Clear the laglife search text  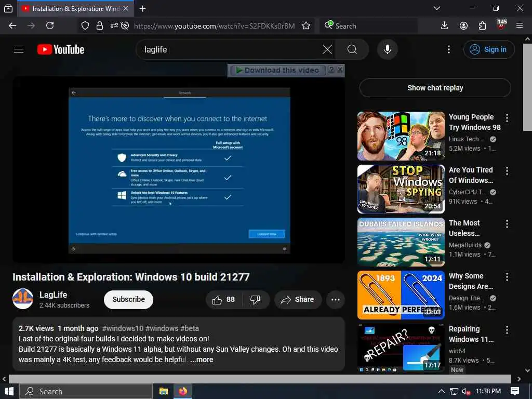[x=327, y=49]
